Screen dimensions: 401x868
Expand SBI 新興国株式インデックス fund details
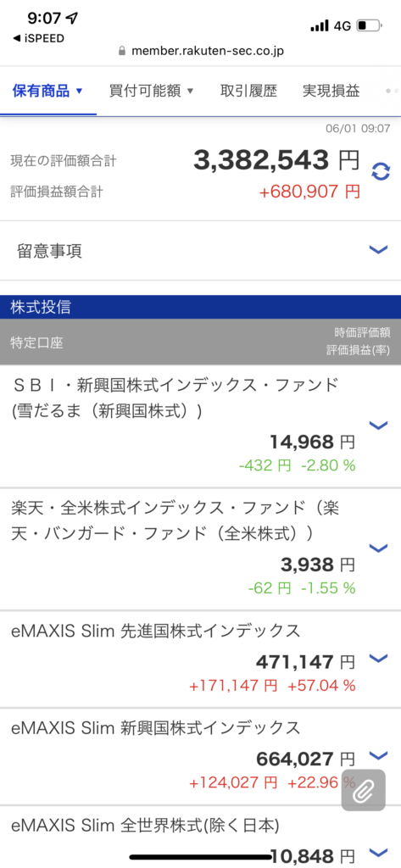tap(378, 426)
